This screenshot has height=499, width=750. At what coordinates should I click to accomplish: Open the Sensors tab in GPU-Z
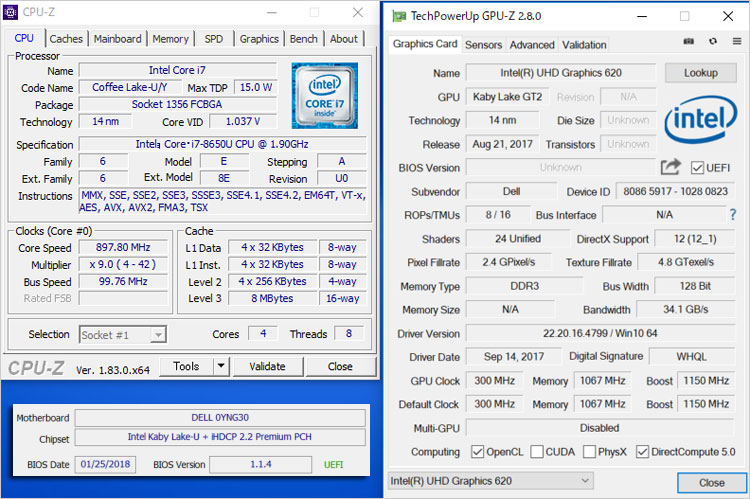[x=483, y=45]
